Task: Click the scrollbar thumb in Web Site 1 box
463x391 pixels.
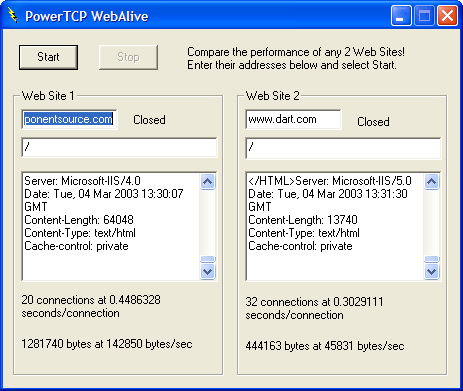Action: point(208,259)
